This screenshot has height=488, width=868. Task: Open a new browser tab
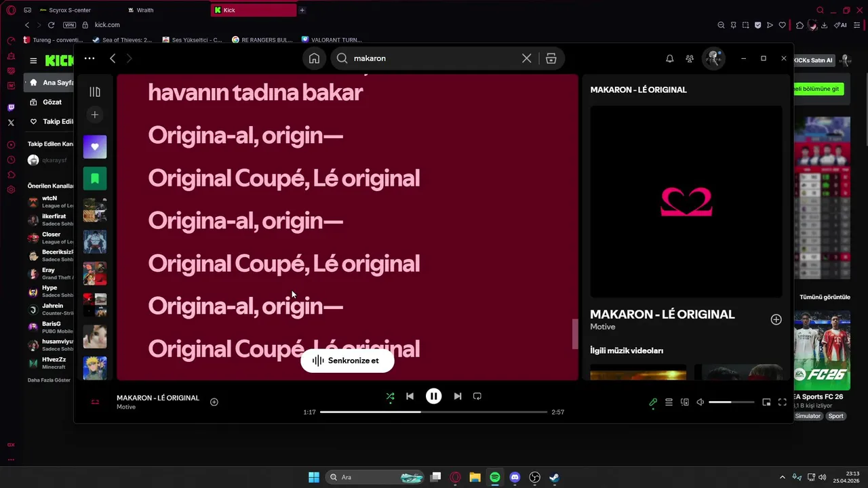coord(302,10)
